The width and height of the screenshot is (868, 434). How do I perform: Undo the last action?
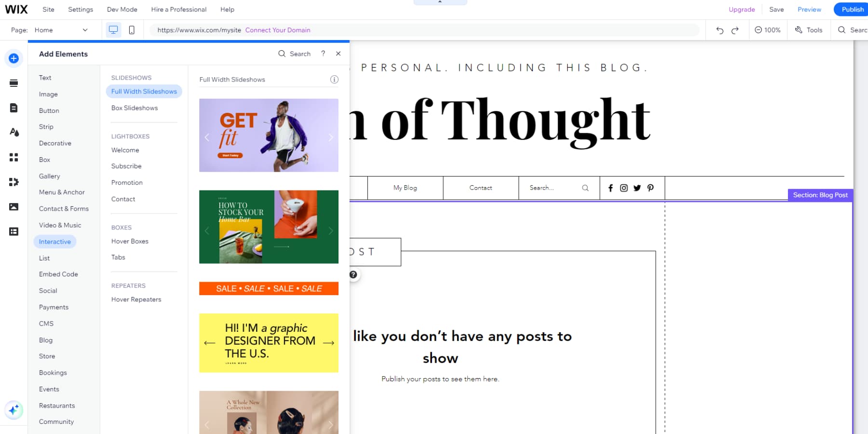pos(719,30)
